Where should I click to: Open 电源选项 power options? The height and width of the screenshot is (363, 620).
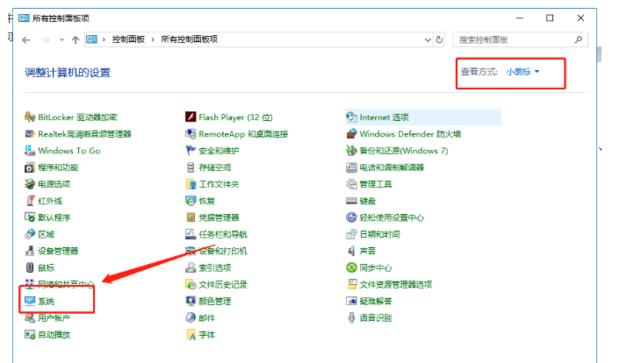[47, 184]
